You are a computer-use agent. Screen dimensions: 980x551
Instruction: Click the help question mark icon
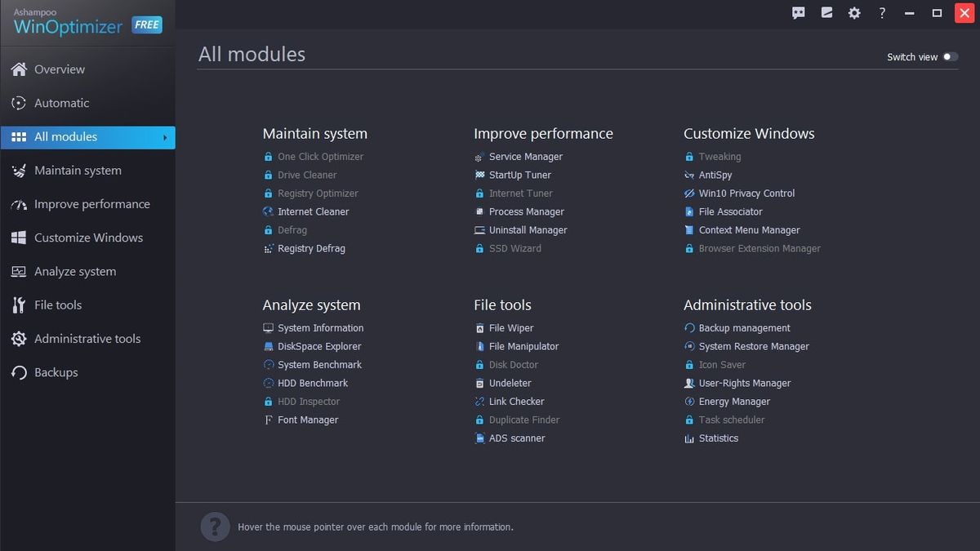pyautogui.click(x=881, y=13)
